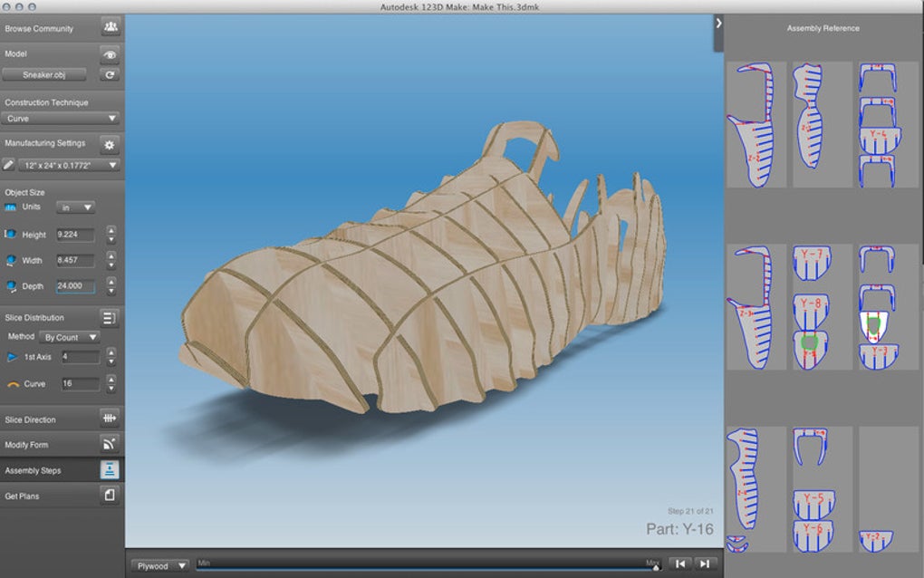Viewport: 924px width, 578px height.
Task: Click the Slice Distribution icon
Action: 110,318
